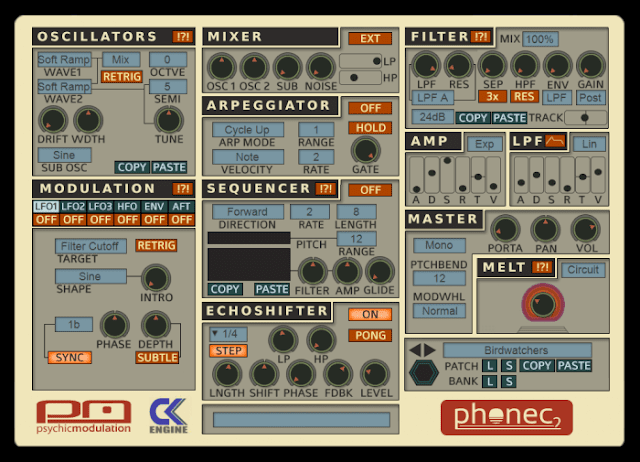640x462 pixels.
Task: Click the Melt circular knob
Action: coord(543,304)
